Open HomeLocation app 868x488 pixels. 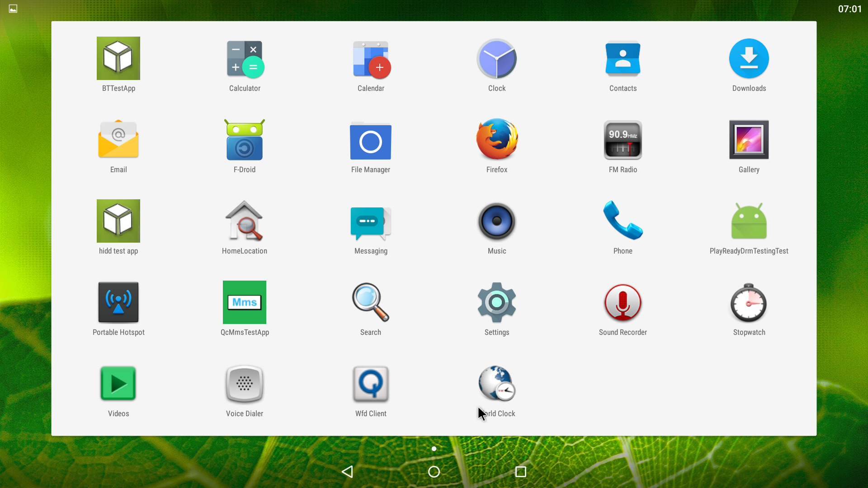click(245, 221)
